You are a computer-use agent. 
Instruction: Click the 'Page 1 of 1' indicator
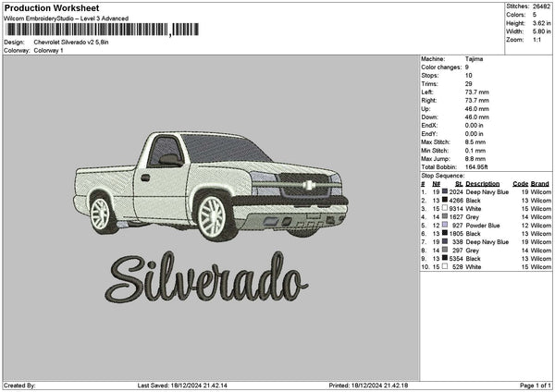pyautogui.click(x=536, y=386)
